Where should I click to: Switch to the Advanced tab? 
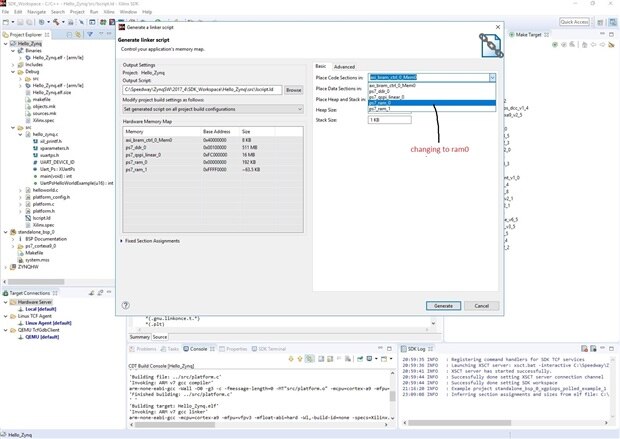tap(344, 66)
